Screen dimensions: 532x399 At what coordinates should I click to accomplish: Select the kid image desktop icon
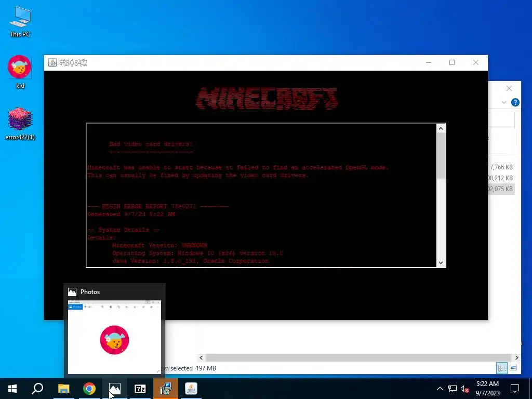click(x=20, y=72)
